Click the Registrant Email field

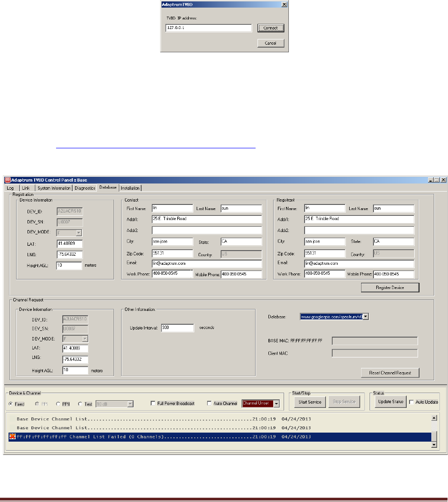[359, 263]
